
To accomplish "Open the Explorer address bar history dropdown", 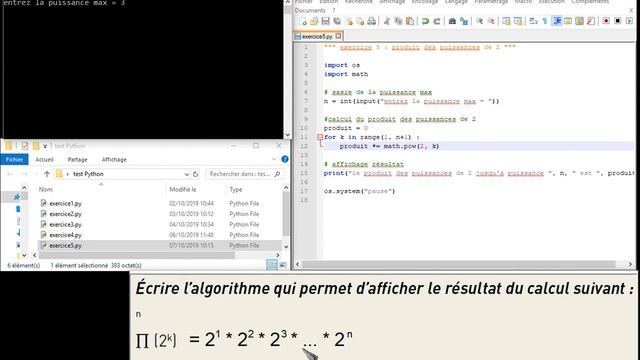I will pyautogui.click(x=187, y=174).
